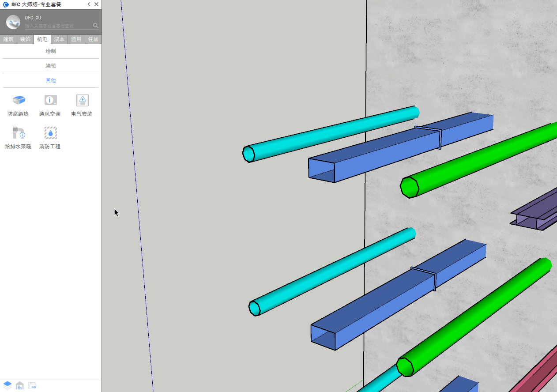This screenshot has height=392, width=557.
Task: Open the folder icon at panel bottom
Action: 32,385
